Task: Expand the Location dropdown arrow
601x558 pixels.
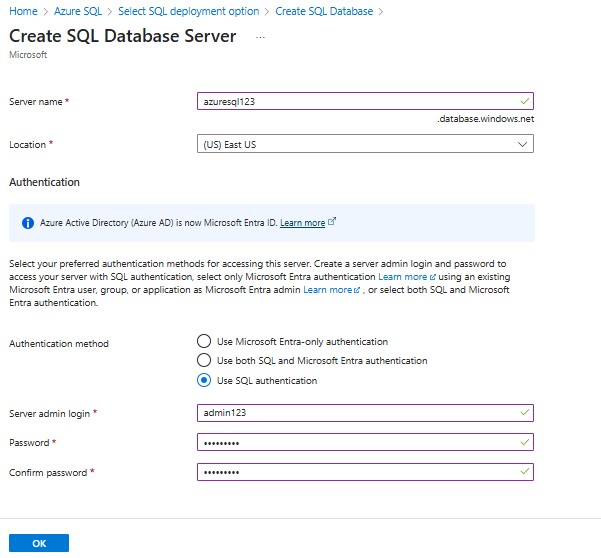Action: point(522,144)
